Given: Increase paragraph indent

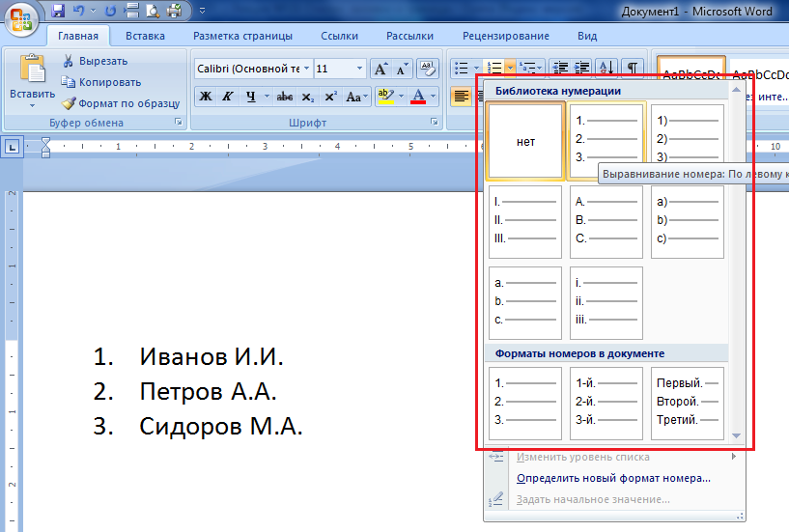Looking at the screenshot, I should point(581,68).
